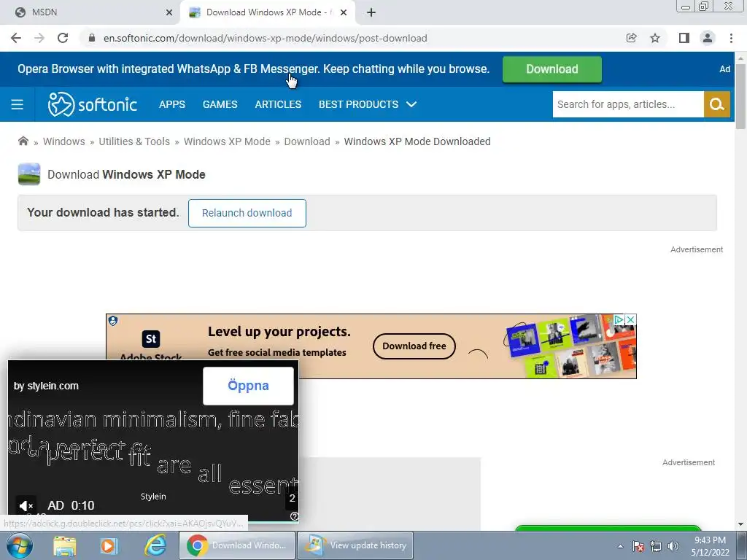Open the Softonic hamburger menu
Screen dimensions: 747x560
[18, 104]
